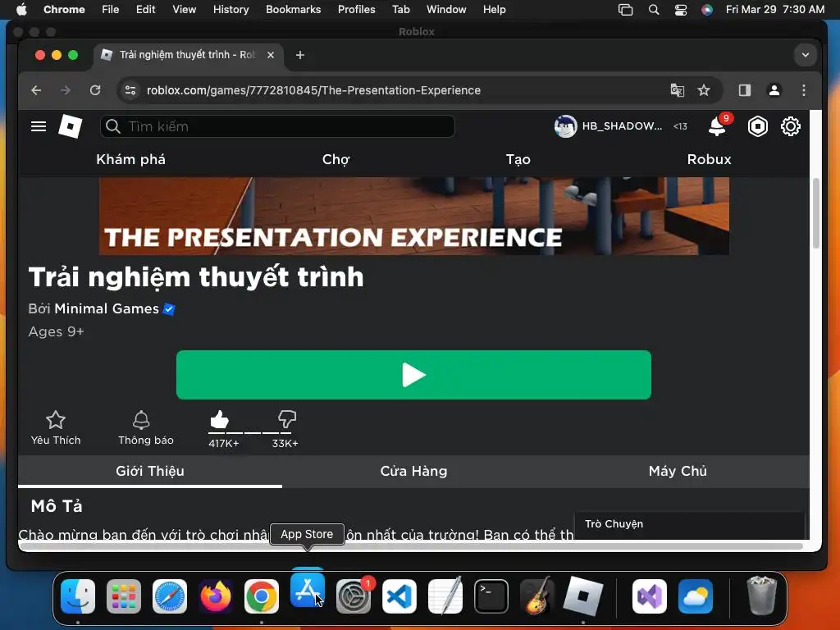Open the Trash in the dock
The image size is (840, 630).
tap(761, 596)
